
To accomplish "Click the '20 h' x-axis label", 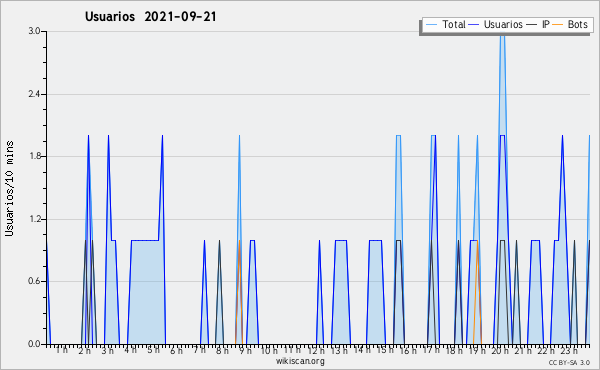I will coord(500,350).
